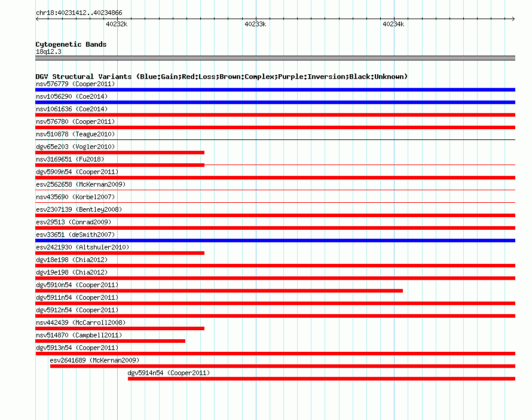
Task: Select the dgv5910n54 (Cooper2011) red bar
Action: (x=219, y=291)
